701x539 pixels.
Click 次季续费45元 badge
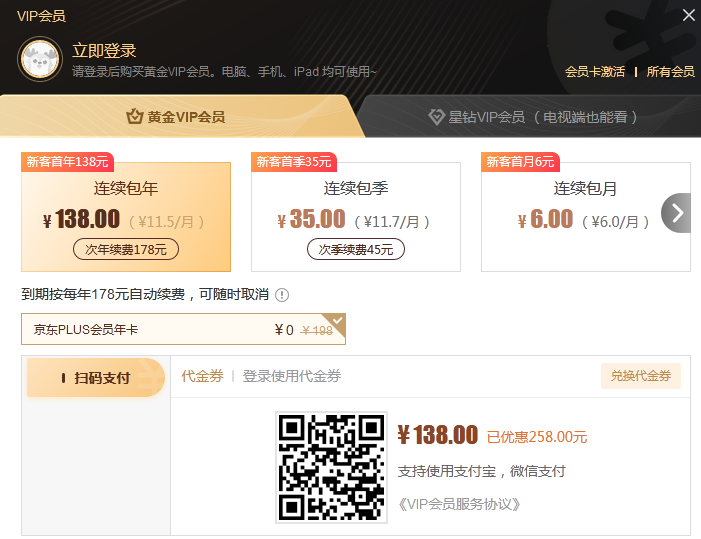tap(356, 249)
